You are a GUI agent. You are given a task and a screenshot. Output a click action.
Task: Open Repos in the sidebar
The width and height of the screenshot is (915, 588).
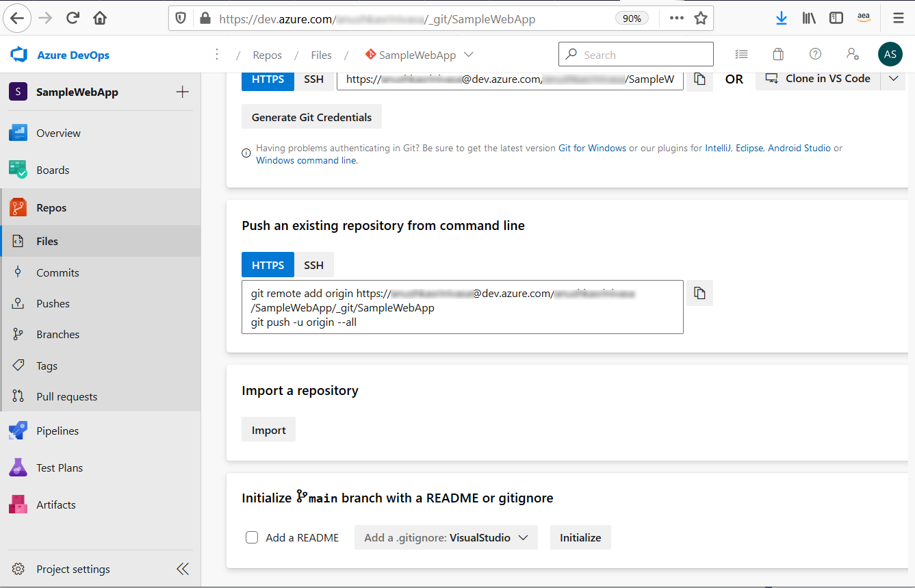tap(101, 207)
